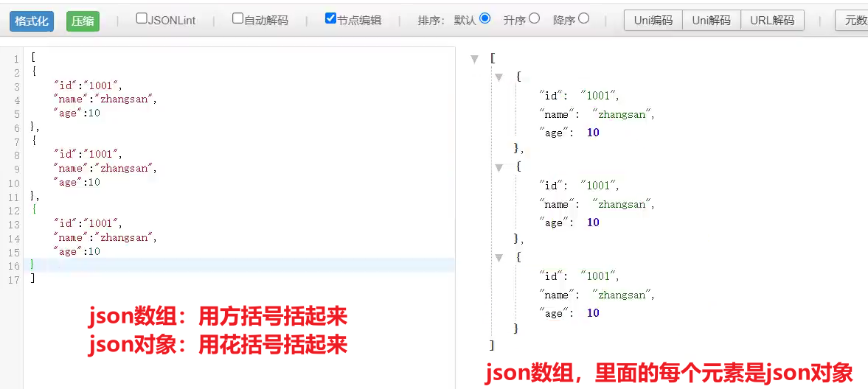The image size is (868, 389).
Task: Click line number 7 in the gutter
Action: pos(17,141)
